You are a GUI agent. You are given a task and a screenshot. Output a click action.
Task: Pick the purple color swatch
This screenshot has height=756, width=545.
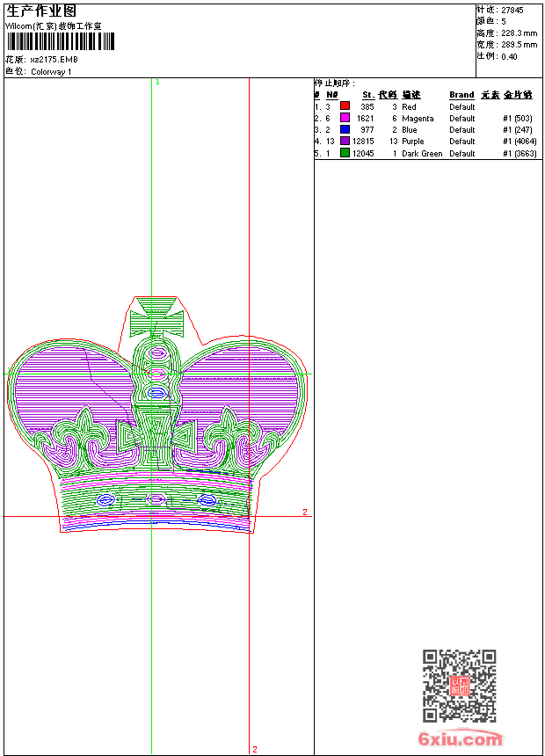(345, 141)
